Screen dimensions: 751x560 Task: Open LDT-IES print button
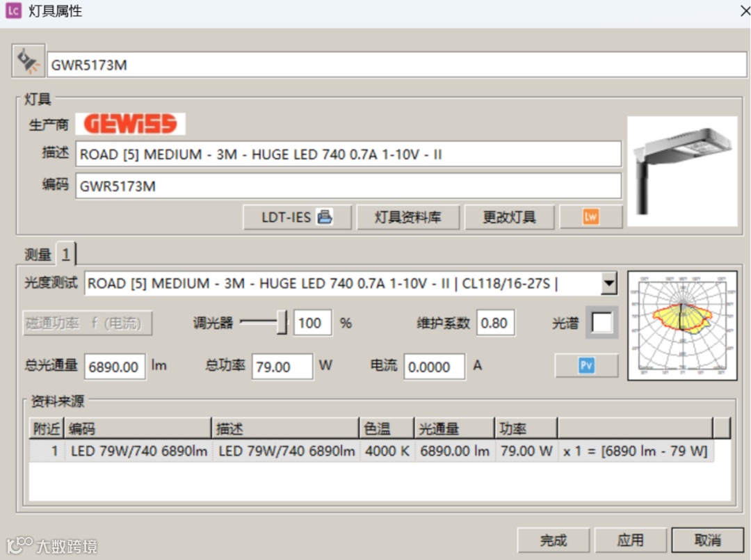tap(297, 218)
